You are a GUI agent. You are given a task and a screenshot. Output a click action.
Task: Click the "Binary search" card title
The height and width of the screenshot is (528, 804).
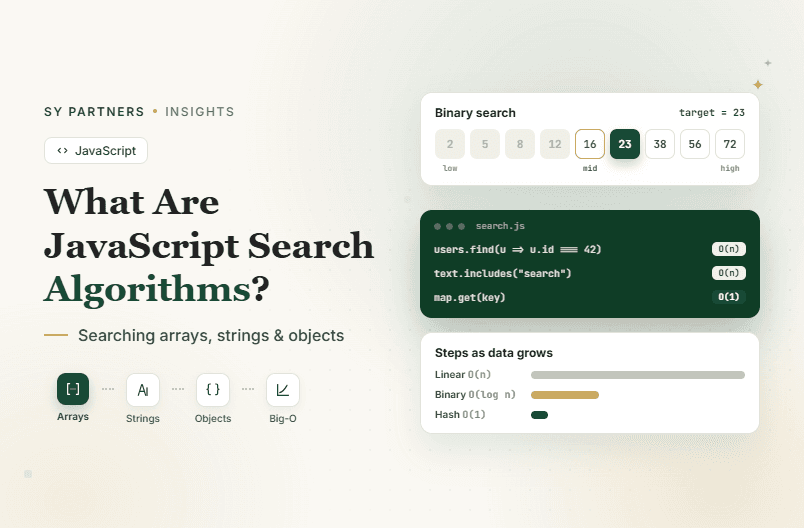(x=475, y=113)
